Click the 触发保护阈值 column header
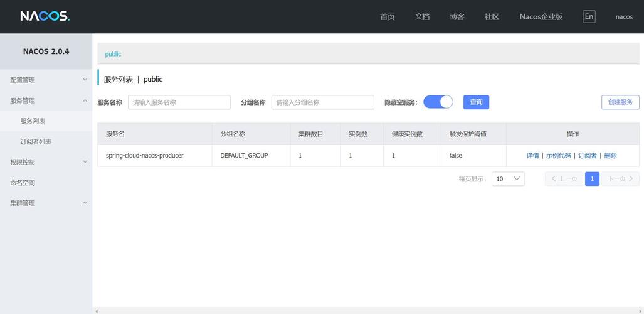Screen dimensions: 644x314 coord(473,134)
